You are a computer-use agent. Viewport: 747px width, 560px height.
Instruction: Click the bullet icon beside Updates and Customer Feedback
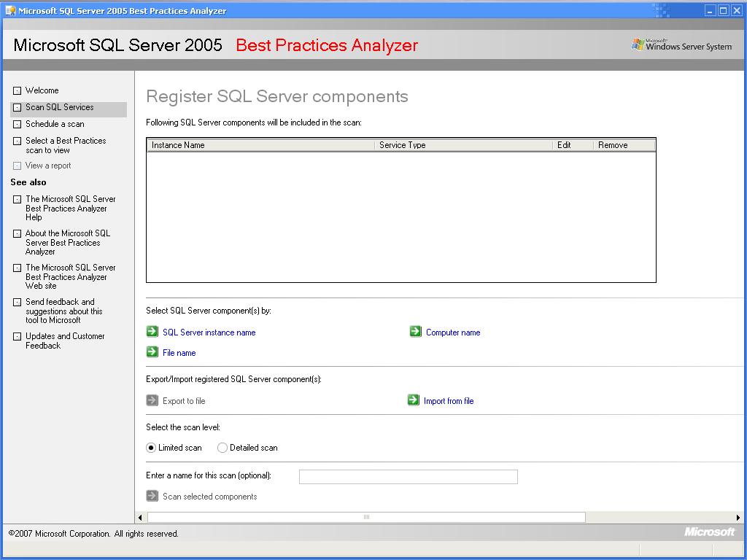(x=18, y=337)
